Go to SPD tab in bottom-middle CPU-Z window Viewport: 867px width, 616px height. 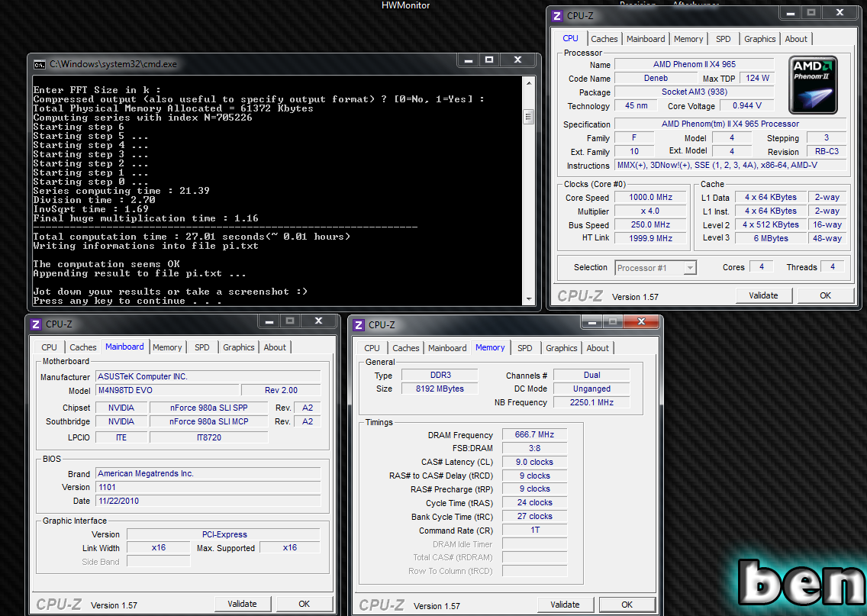[x=525, y=348]
